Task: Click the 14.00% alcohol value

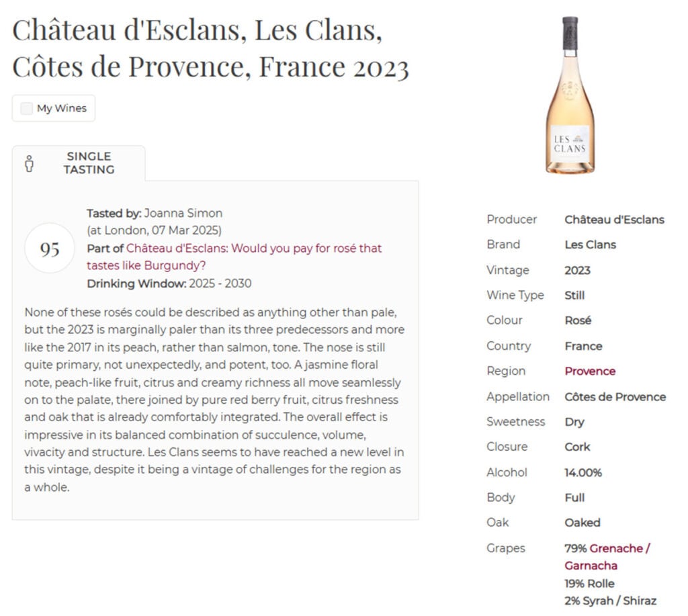Action: [583, 472]
